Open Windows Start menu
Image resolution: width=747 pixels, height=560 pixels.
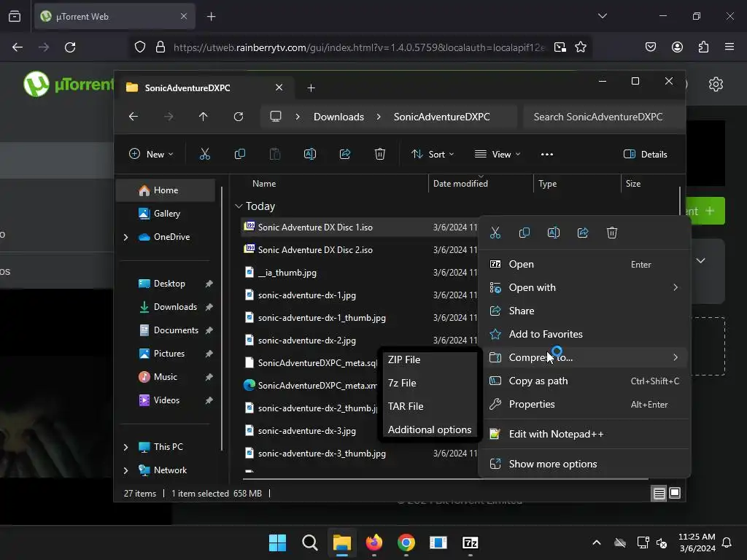277,542
